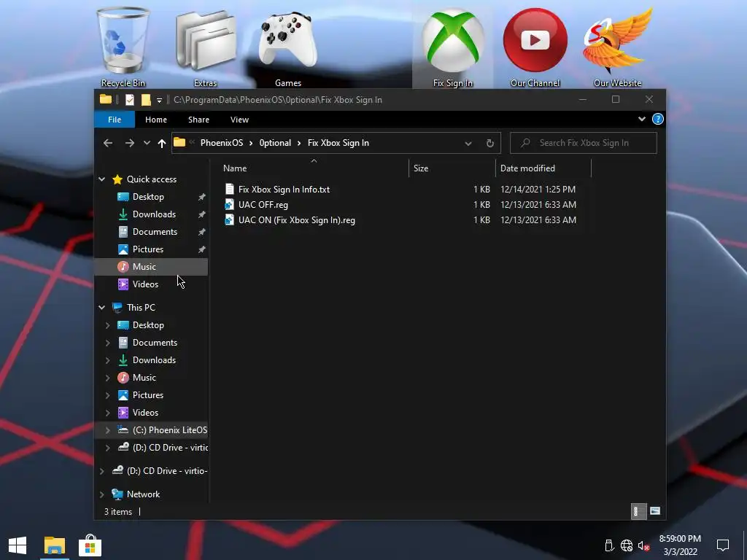Open Videos under Quick access
Image resolution: width=747 pixels, height=560 pixels.
click(145, 284)
